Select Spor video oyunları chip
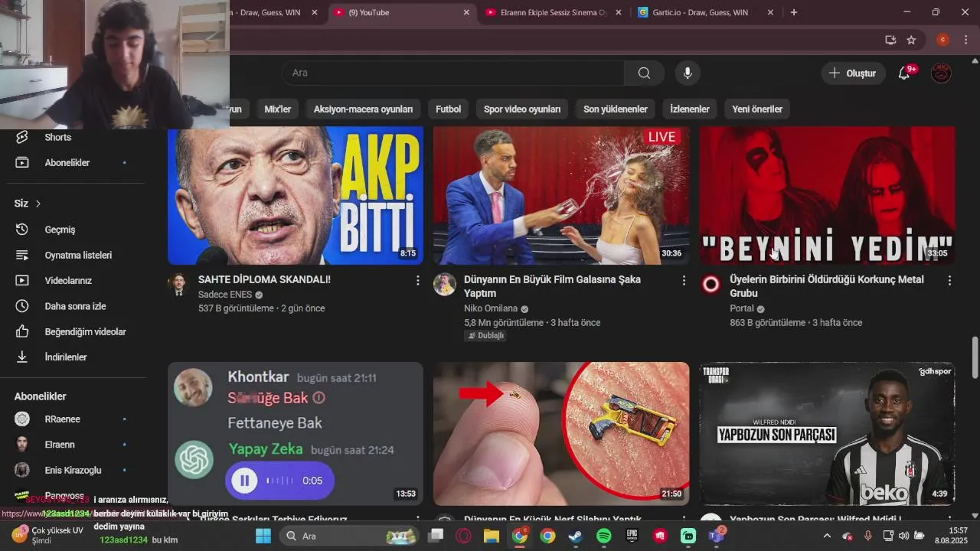This screenshot has height=551, width=980. pos(522,109)
